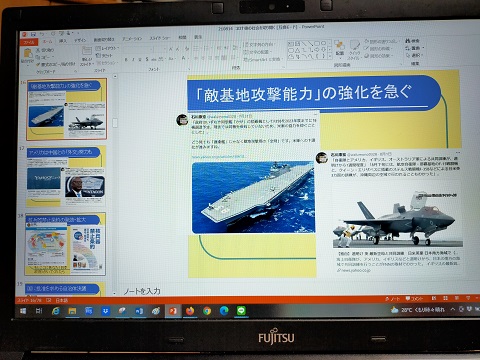Clear all text formatting
The height and width of the screenshot is (360, 480).
pyautogui.click(x=187, y=49)
